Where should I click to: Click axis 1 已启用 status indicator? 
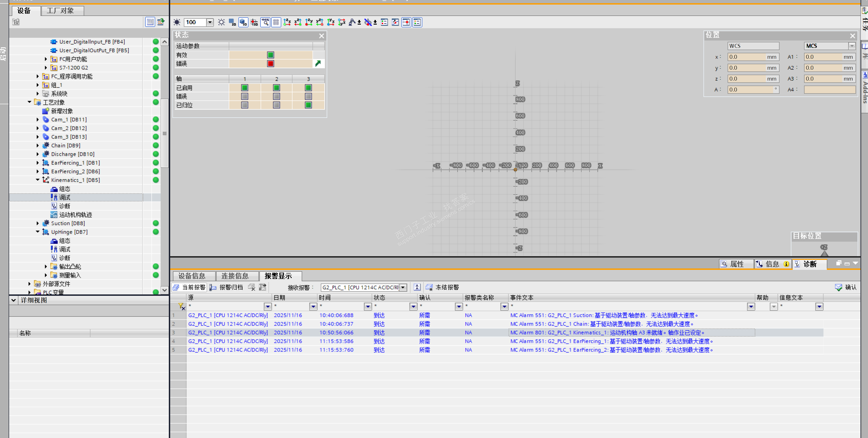point(245,88)
